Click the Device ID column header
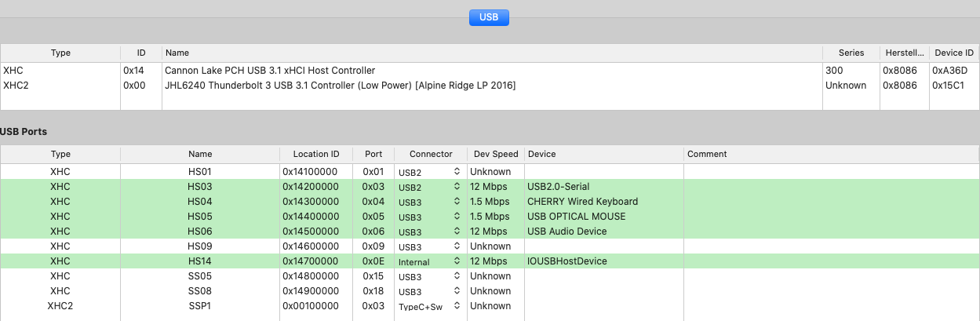The height and width of the screenshot is (321, 980). point(953,53)
